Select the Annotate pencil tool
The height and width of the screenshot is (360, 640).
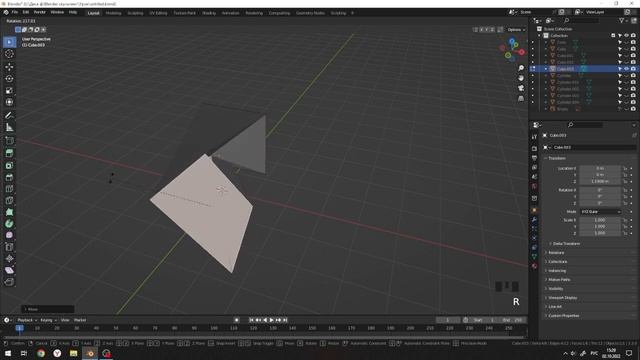point(9,116)
